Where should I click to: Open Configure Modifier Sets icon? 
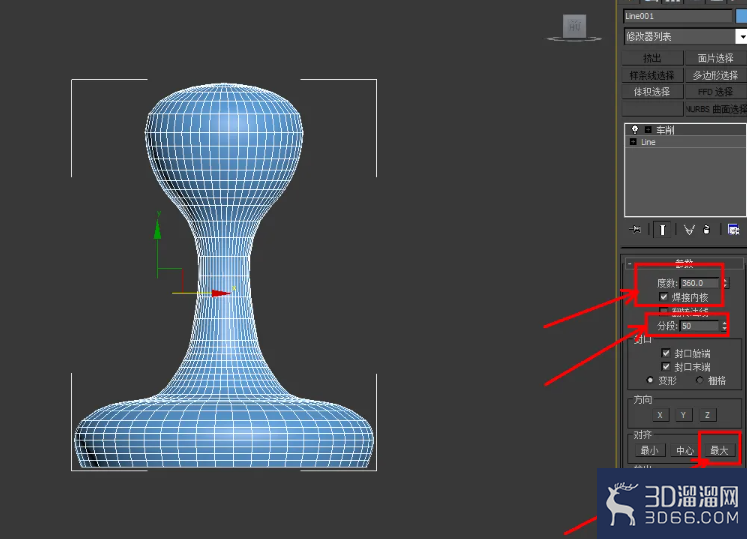click(x=733, y=230)
